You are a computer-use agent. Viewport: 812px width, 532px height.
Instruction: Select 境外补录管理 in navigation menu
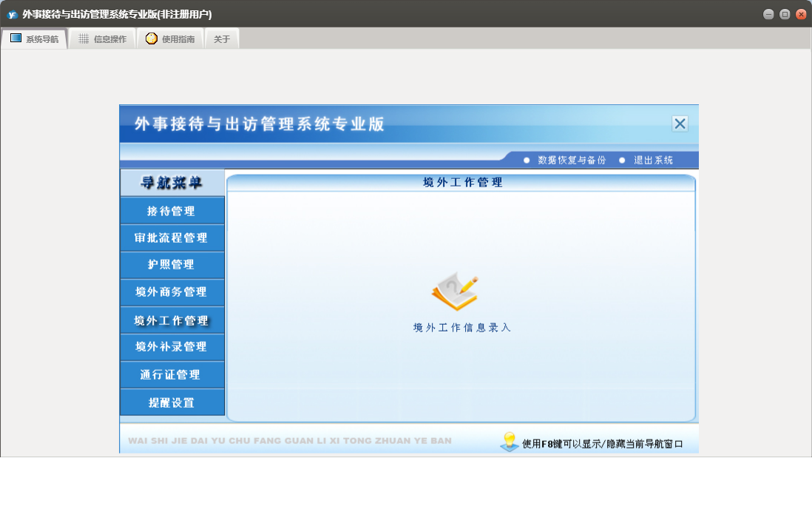(172, 347)
